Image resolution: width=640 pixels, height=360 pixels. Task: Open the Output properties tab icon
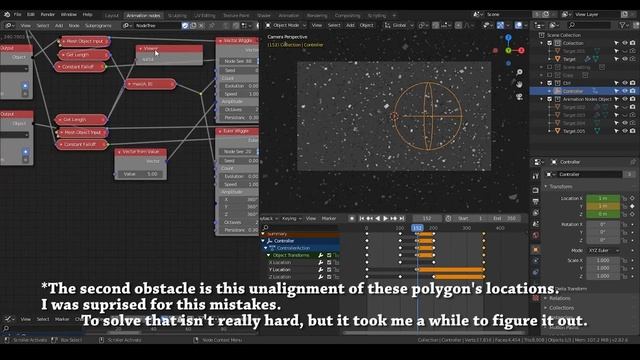point(536,202)
